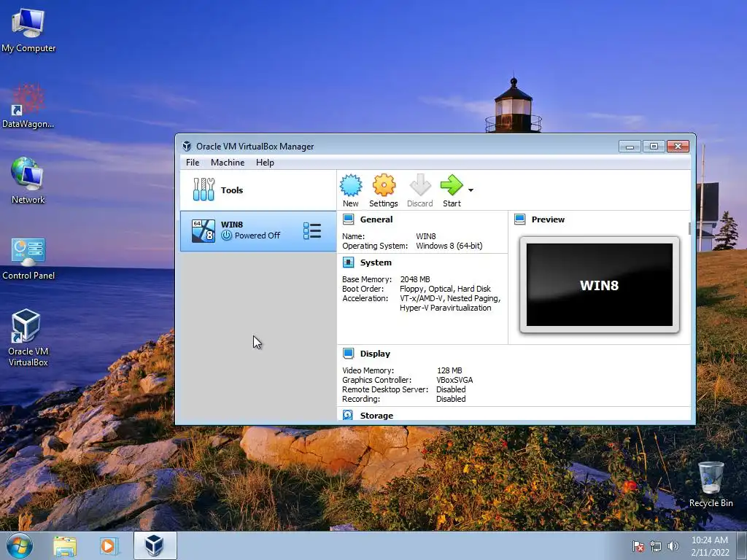Viewport: 747px width, 560px height.
Task: Select My Computer desktop icon
Action: tap(28, 30)
